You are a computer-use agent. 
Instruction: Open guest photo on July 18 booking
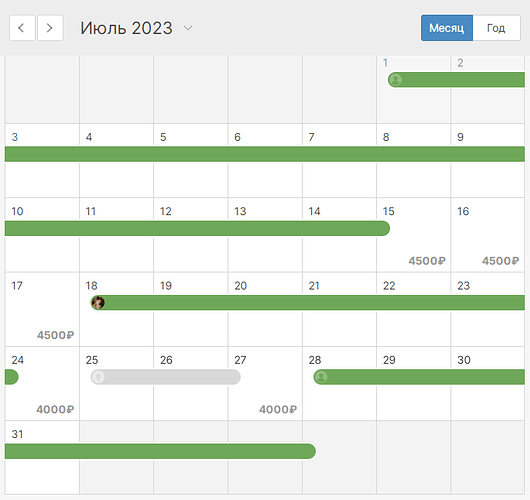[98, 303]
